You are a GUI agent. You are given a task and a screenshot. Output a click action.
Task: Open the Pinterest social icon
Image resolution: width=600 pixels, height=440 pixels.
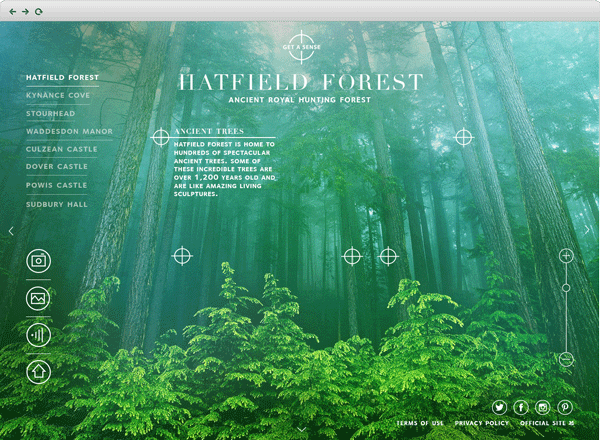pos(565,407)
